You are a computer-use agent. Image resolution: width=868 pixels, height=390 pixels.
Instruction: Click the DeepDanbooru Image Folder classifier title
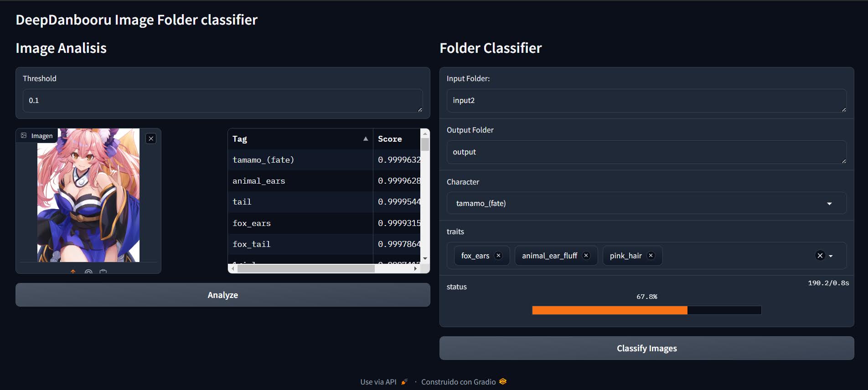coord(137,20)
